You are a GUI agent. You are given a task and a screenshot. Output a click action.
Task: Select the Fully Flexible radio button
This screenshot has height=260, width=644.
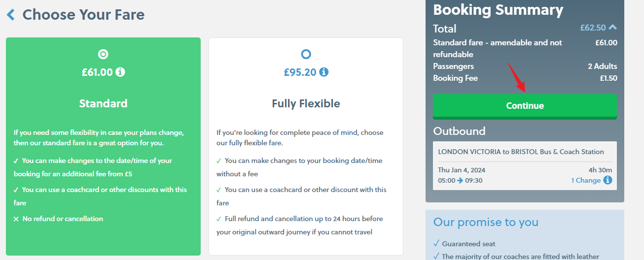point(306,54)
